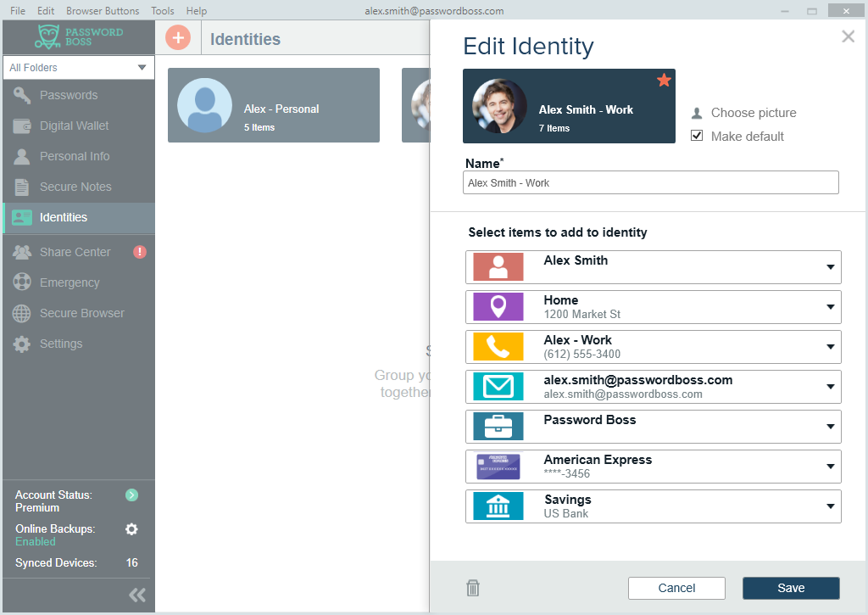Click Settings label in sidebar

click(x=61, y=344)
